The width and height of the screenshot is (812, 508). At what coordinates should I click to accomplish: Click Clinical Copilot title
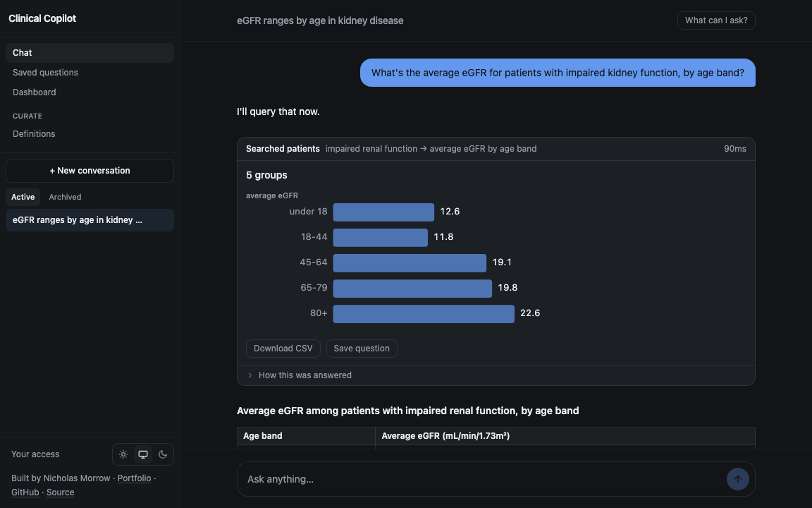coord(42,18)
